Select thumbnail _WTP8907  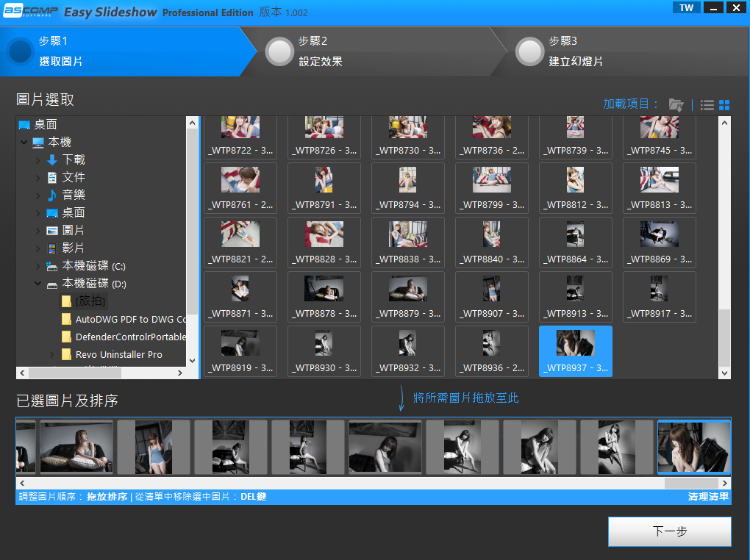(492, 296)
